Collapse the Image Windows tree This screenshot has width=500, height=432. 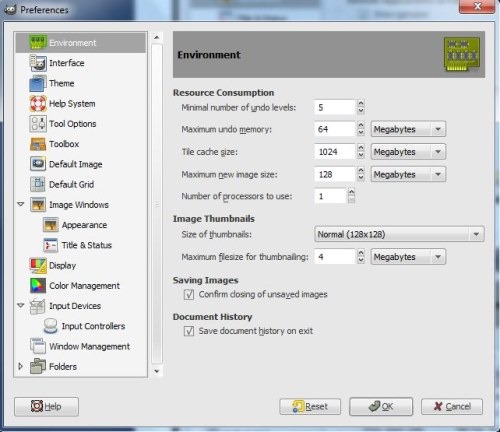pos(21,204)
